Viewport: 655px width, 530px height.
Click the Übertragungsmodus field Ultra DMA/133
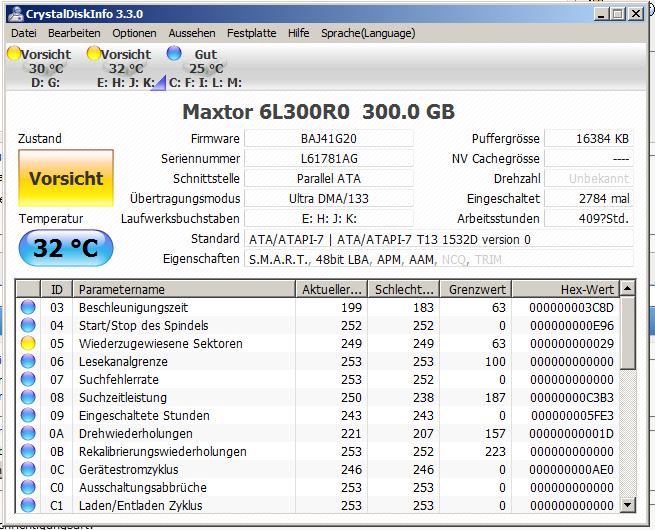click(x=329, y=198)
